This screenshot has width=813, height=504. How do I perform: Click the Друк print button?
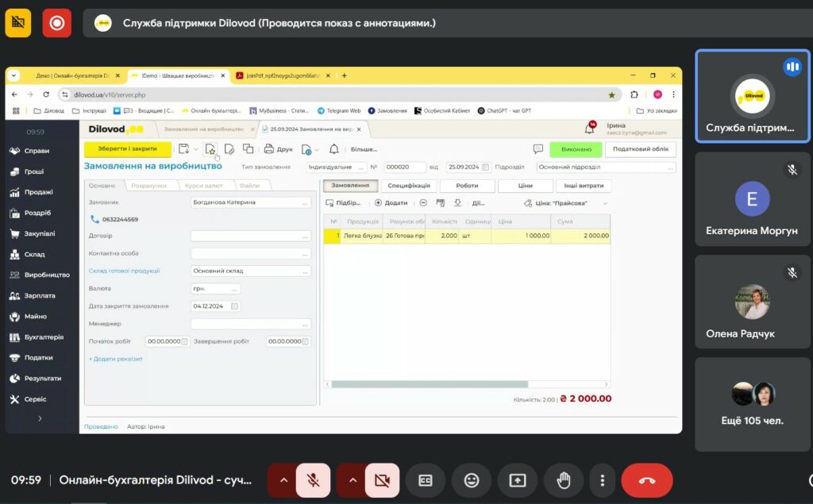tap(279, 149)
